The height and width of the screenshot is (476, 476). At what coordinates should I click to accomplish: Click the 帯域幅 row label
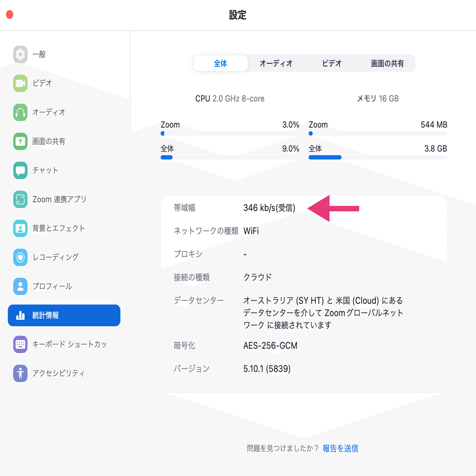(x=185, y=208)
